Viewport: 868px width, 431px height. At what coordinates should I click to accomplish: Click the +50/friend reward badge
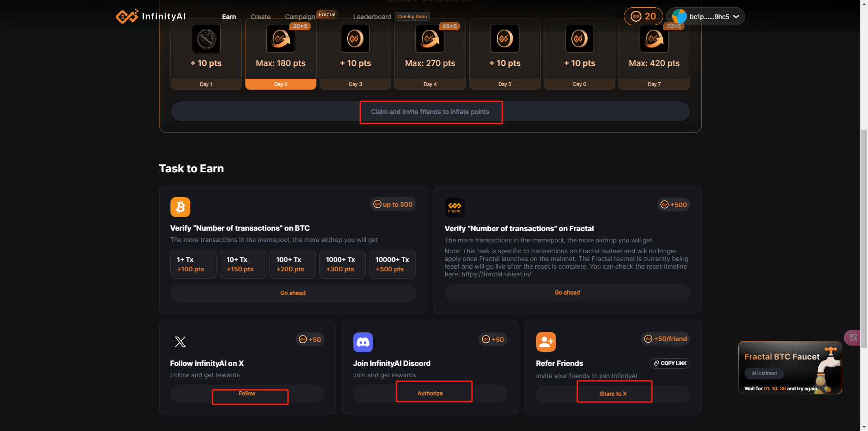click(x=665, y=339)
